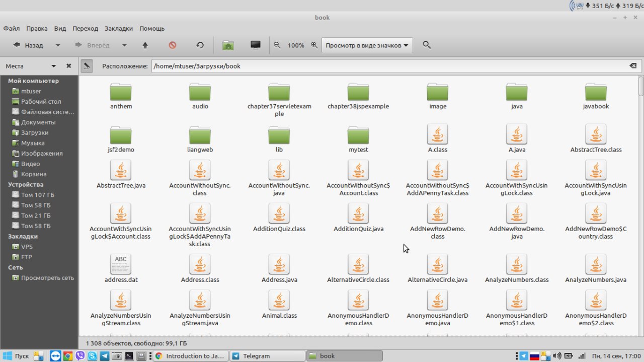This screenshot has width=644, height=362.
Task: Open the Правка menu
Action: tap(37, 29)
